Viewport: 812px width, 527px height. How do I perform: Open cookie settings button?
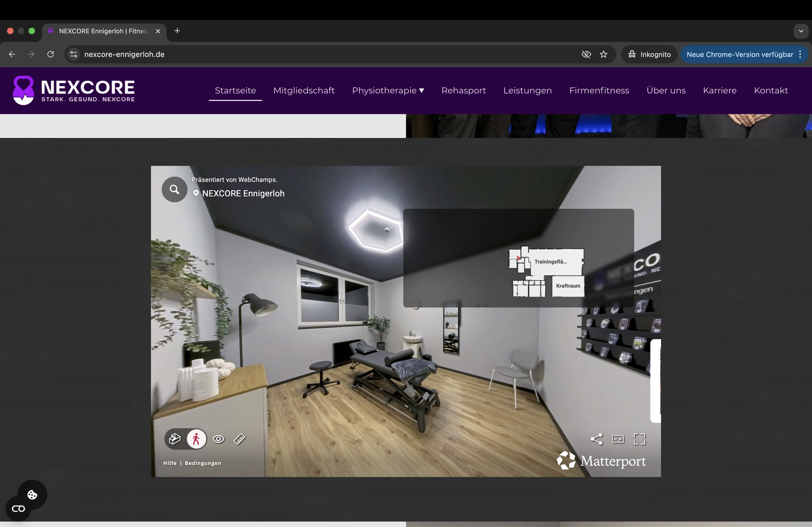point(32,494)
